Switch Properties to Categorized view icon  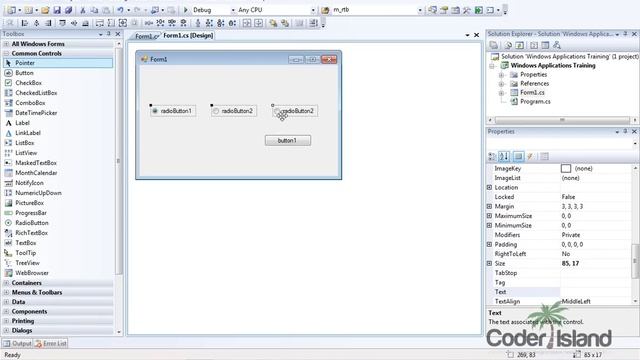(493, 156)
